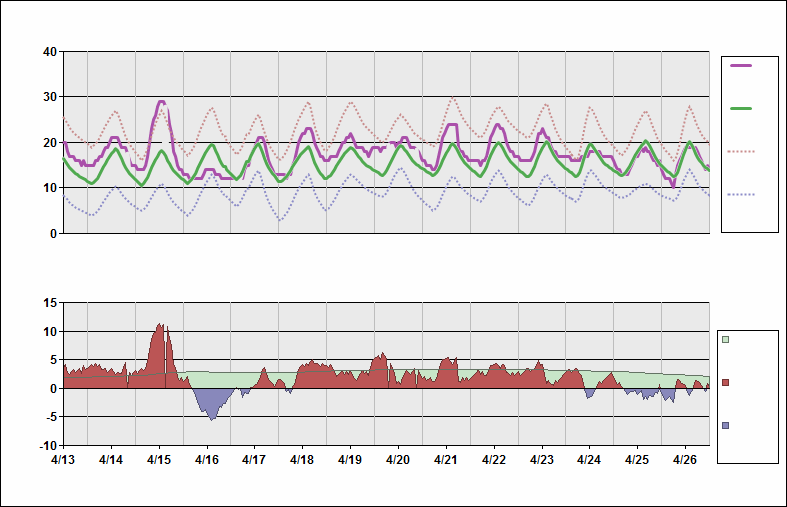Click the 4/24 date axis label
Screen dimensions: 787x507
589,460
